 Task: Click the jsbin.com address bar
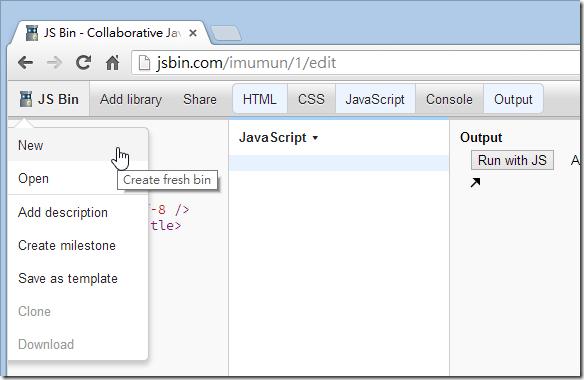coord(356,63)
